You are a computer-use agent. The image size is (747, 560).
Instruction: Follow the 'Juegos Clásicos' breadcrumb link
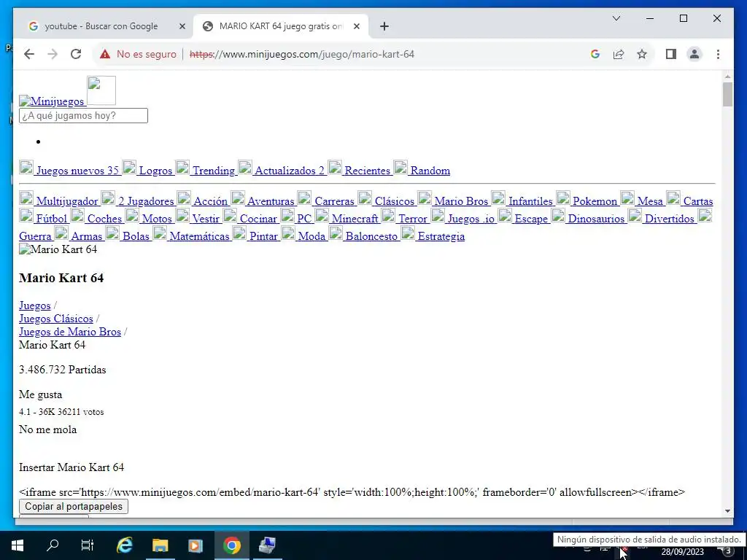pyautogui.click(x=55, y=319)
